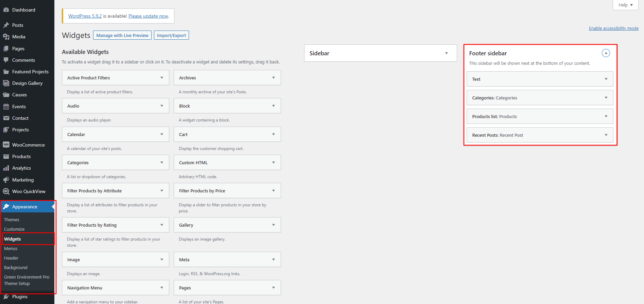Screen dimensions: 644x304
Task: Click the Import/Export button
Action: [171, 35]
